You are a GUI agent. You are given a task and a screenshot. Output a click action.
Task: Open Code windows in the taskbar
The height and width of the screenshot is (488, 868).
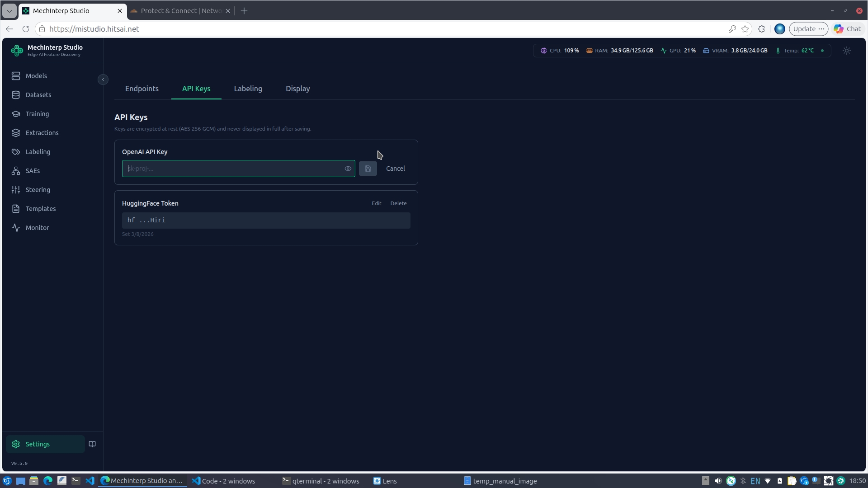click(x=224, y=481)
